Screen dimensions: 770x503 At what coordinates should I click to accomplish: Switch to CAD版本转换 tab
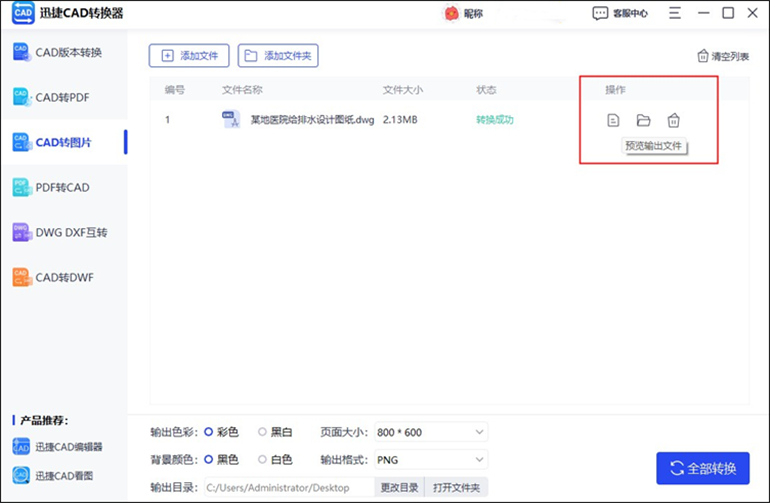click(64, 52)
